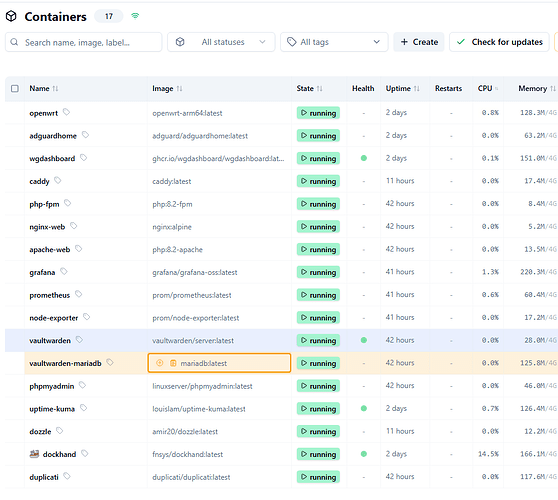558x500 pixels.
Task: Click the 11 hours uptime for dozzle
Action: (x=400, y=431)
